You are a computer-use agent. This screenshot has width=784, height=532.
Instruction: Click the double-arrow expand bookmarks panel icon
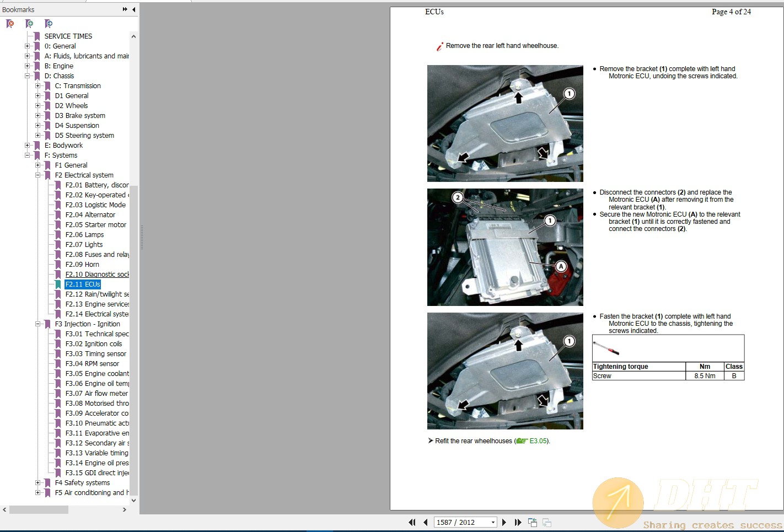[125, 9]
